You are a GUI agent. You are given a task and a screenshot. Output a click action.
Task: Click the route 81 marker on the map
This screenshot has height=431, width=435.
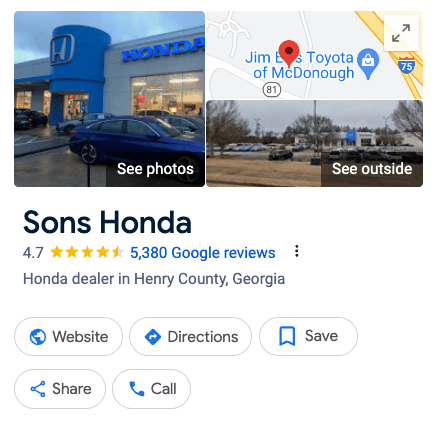(x=272, y=90)
